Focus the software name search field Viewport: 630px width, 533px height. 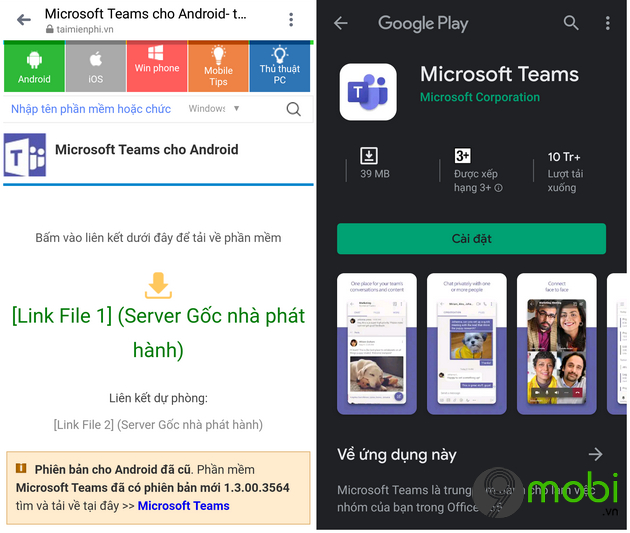[91, 109]
